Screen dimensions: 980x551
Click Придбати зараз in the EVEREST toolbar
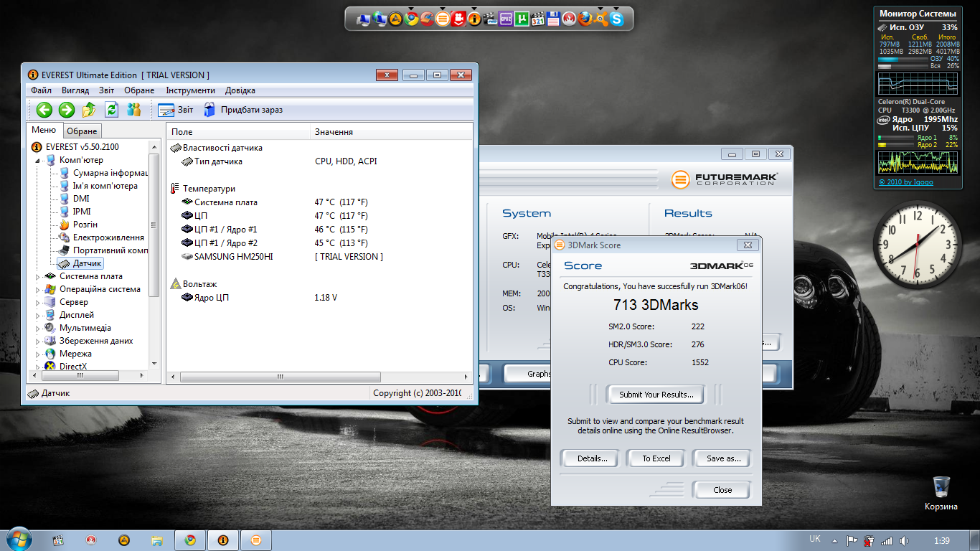coord(243,110)
